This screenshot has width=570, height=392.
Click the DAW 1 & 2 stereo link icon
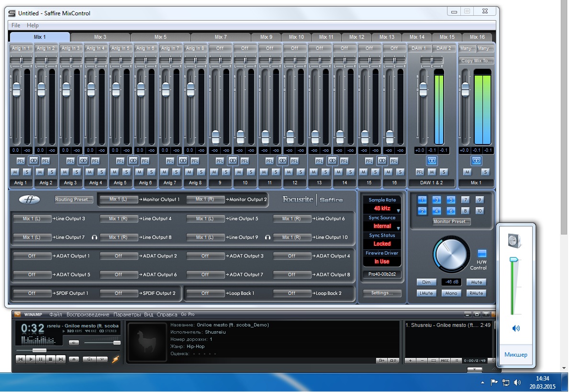432,160
